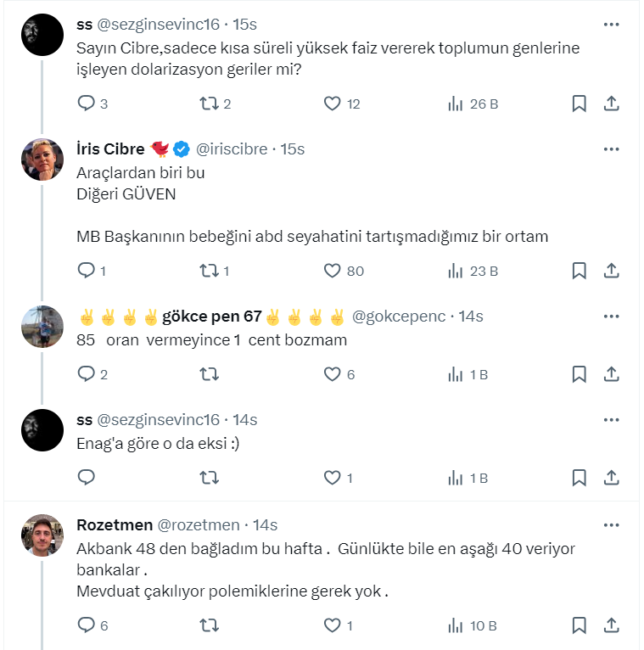Reply to Rozetmen's Akbank tweet
This screenshot has height=650, width=644.
pyautogui.click(x=86, y=625)
